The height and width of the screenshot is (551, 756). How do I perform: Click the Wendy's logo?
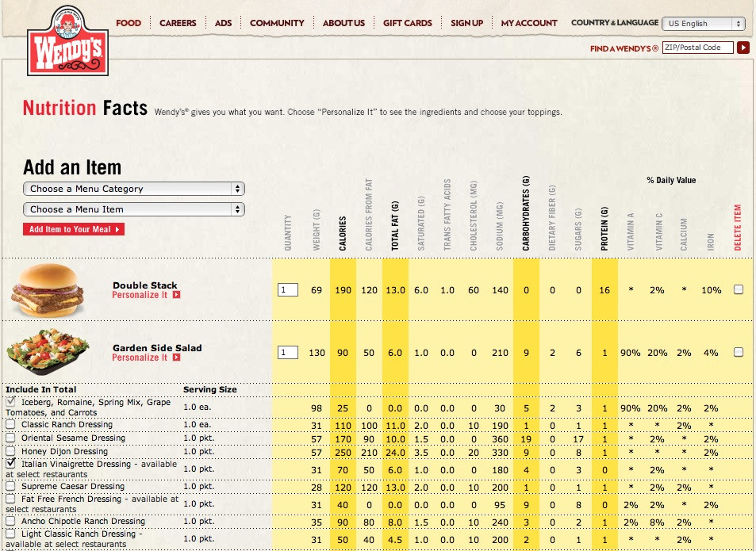tap(68, 41)
